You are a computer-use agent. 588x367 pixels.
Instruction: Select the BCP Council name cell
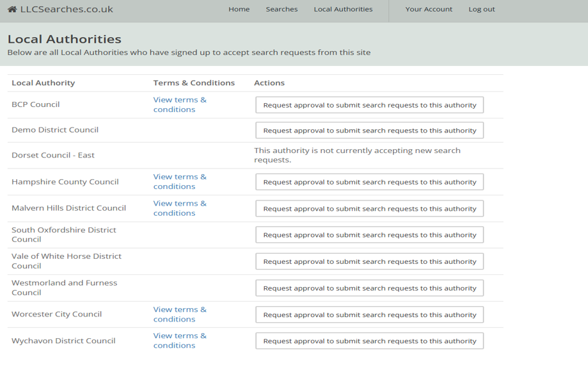pyautogui.click(x=36, y=104)
